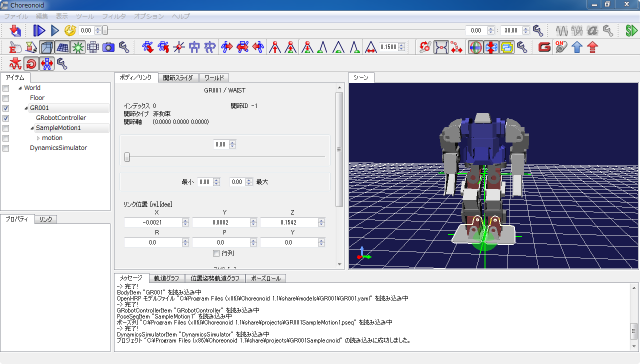Switch to the リンク tab

[46, 219]
